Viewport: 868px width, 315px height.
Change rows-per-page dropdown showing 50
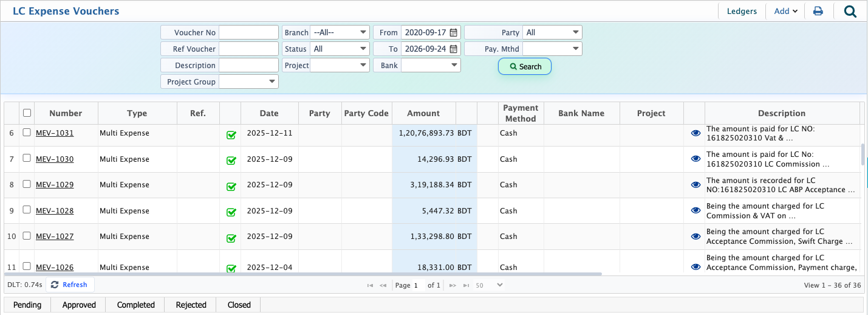489,285
